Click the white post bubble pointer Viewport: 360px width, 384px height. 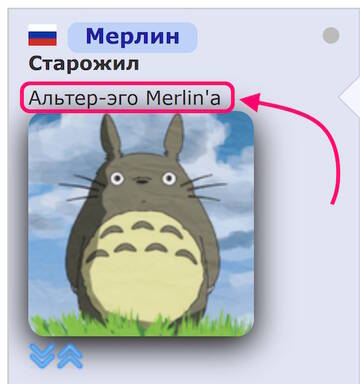pyautogui.click(x=349, y=98)
